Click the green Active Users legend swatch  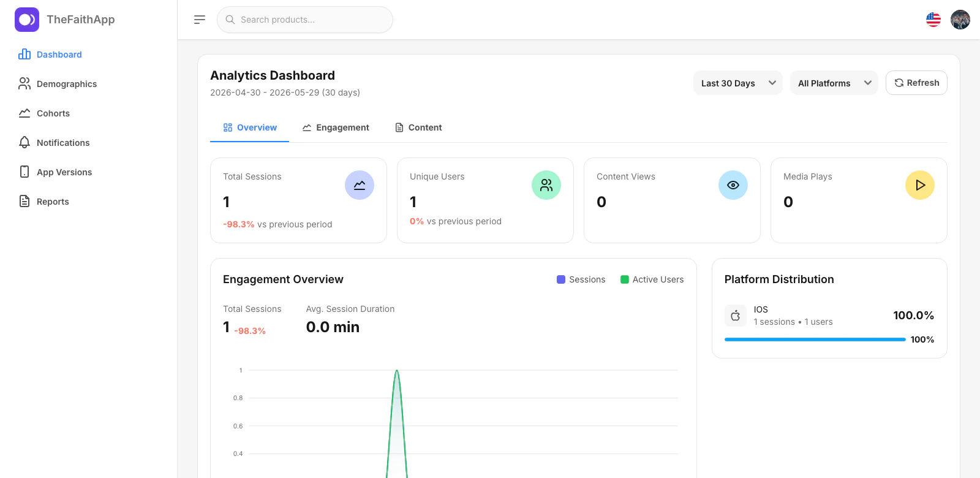tap(625, 279)
